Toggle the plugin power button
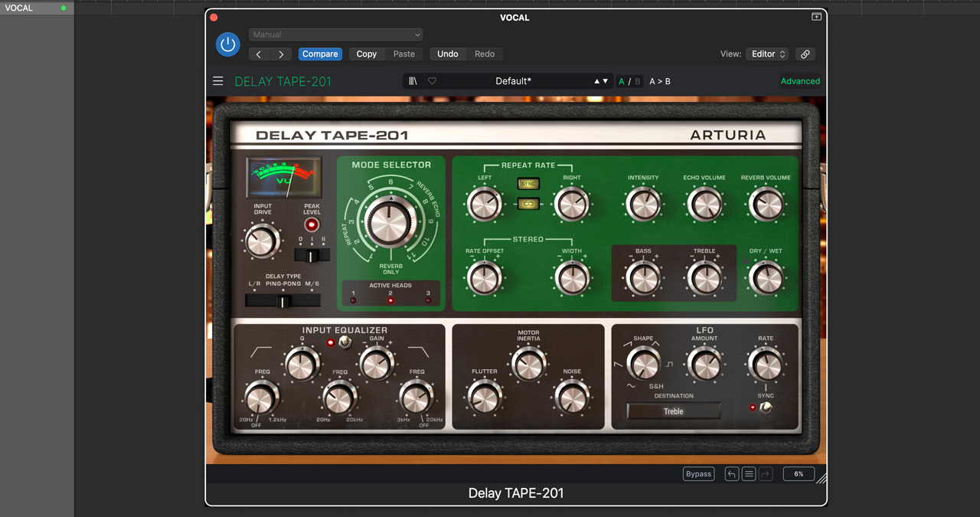The image size is (980, 517). 227,44
